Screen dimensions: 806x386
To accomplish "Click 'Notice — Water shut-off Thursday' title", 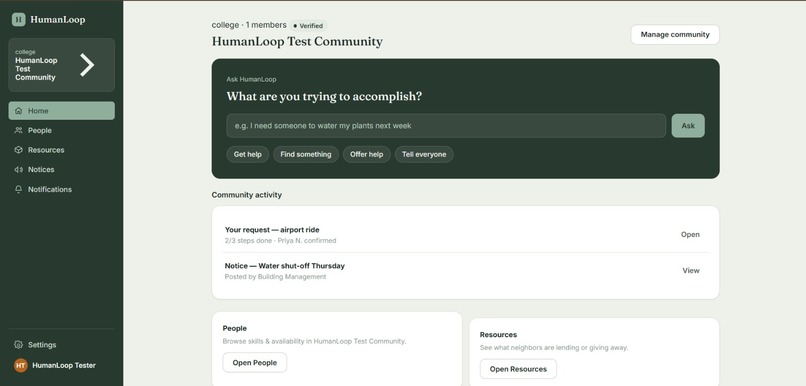I will pyautogui.click(x=285, y=266).
